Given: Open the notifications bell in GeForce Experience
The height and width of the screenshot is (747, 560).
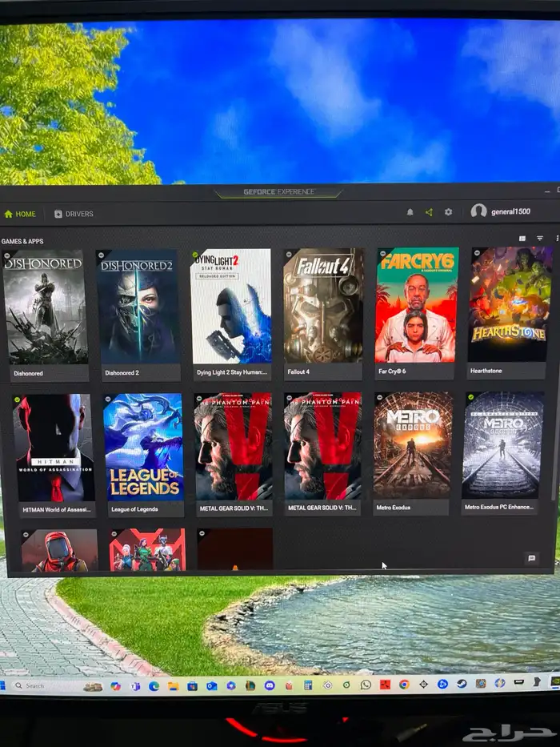Looking at the screenshot, I should point(410,212).
